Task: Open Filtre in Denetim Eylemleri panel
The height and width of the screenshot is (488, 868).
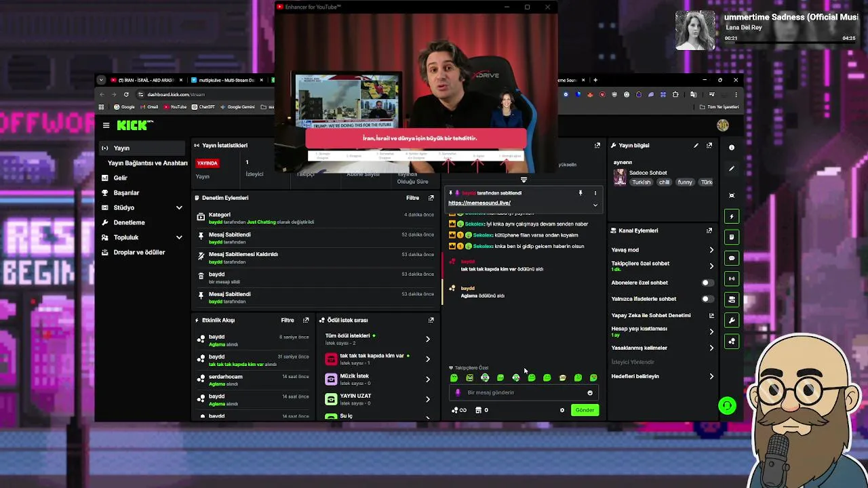Action: coord(412,198)
